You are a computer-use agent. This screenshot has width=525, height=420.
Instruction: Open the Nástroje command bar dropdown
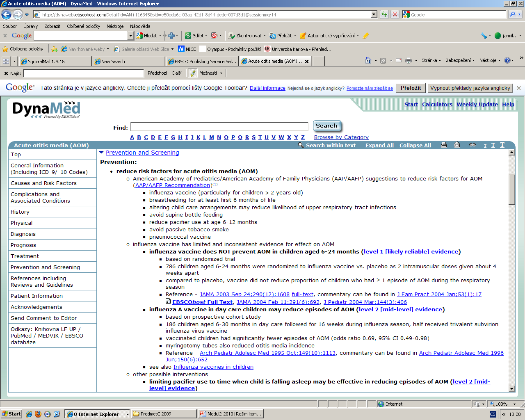[490, 60]
